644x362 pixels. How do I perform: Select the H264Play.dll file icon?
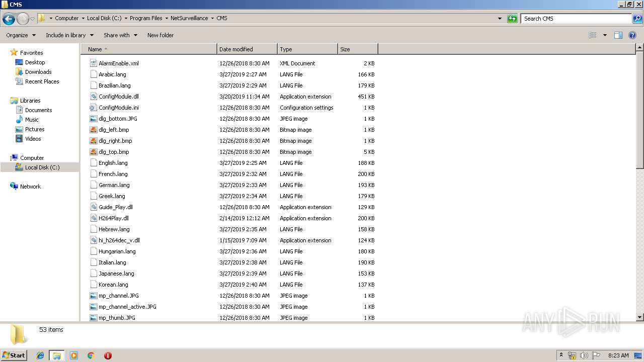pos(93,218)
